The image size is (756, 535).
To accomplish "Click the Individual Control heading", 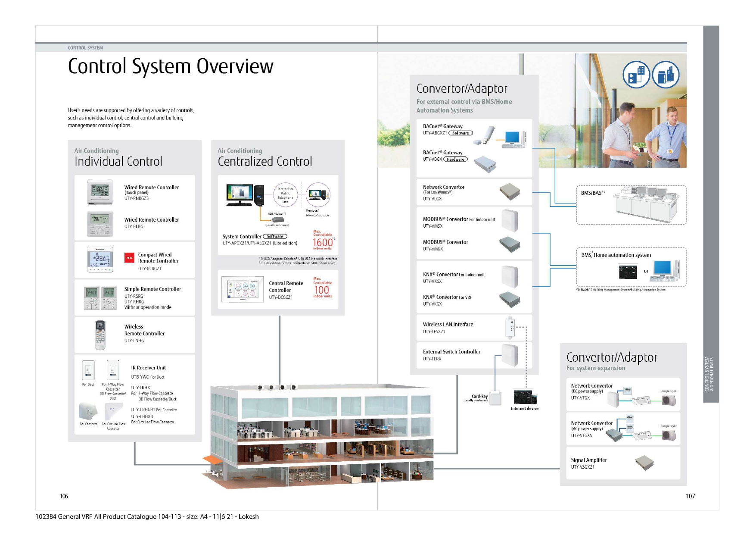I will pos(118,161).
